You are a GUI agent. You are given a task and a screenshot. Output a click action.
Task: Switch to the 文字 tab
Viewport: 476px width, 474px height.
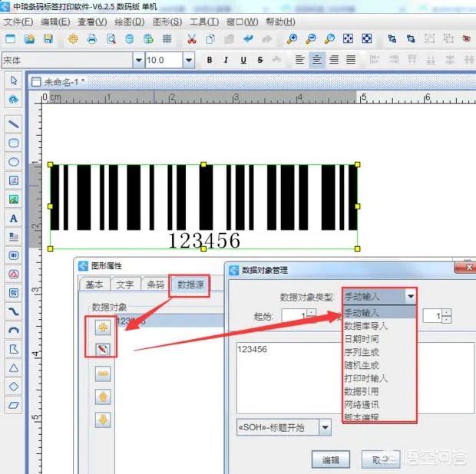125,285
